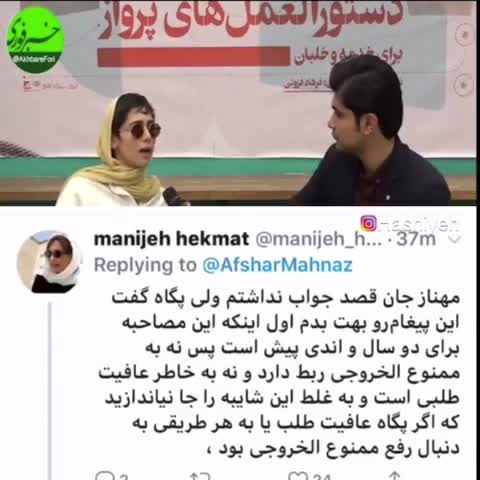Click the reply count number
This screenshot has width=480, height=480.
pos(124,477)
